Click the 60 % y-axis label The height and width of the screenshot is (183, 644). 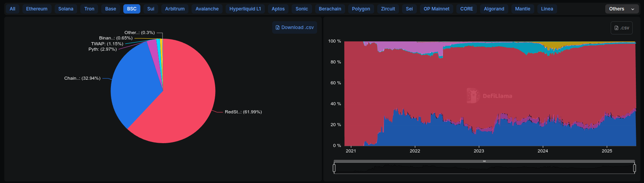tap(336, 83)
